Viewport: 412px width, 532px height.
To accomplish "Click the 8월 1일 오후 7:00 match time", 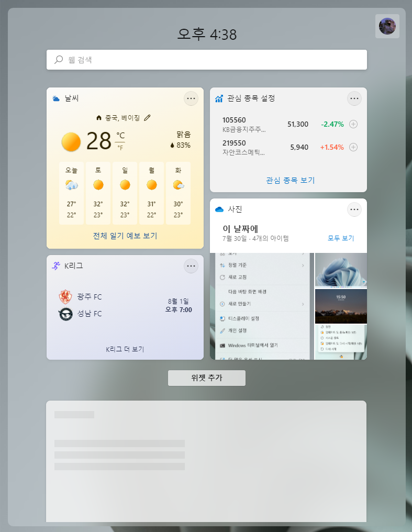I will (179, 305).
